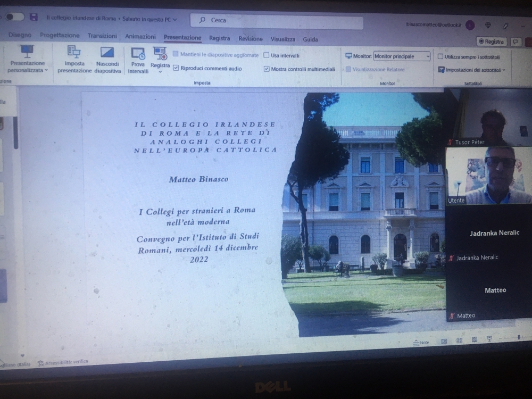This screenshot has width=532, height=399.
Task: Switch to the Revisione tab
Action: point(251,39)
